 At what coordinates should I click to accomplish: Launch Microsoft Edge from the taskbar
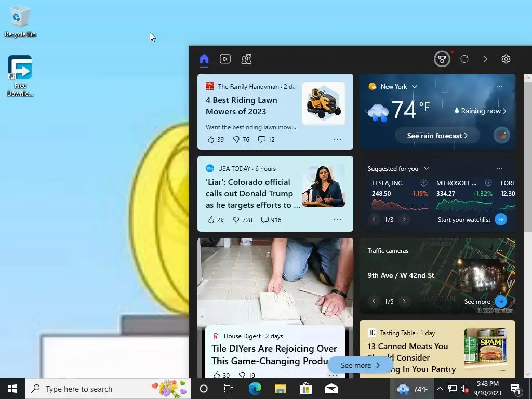click(255, 389)
